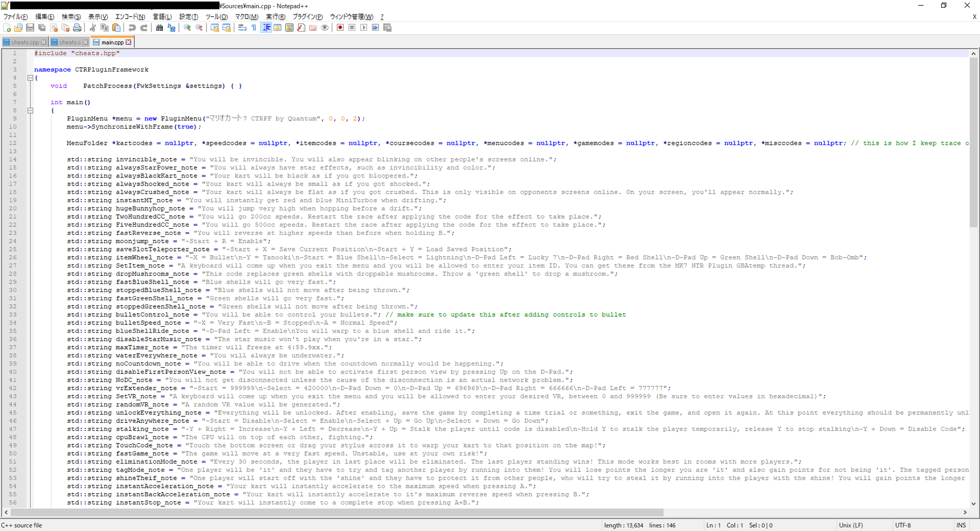
Task: Zoom out using the magnifier minus icon
Action: [199, 28]
